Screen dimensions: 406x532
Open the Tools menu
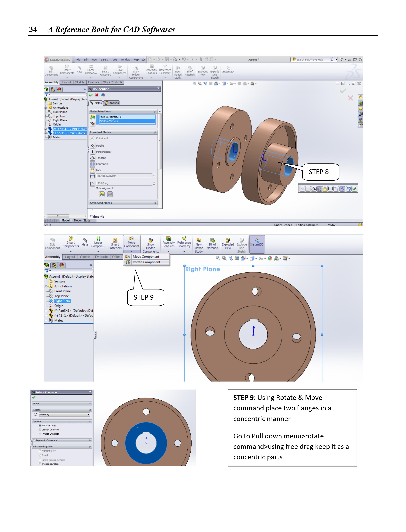[114, 59]
